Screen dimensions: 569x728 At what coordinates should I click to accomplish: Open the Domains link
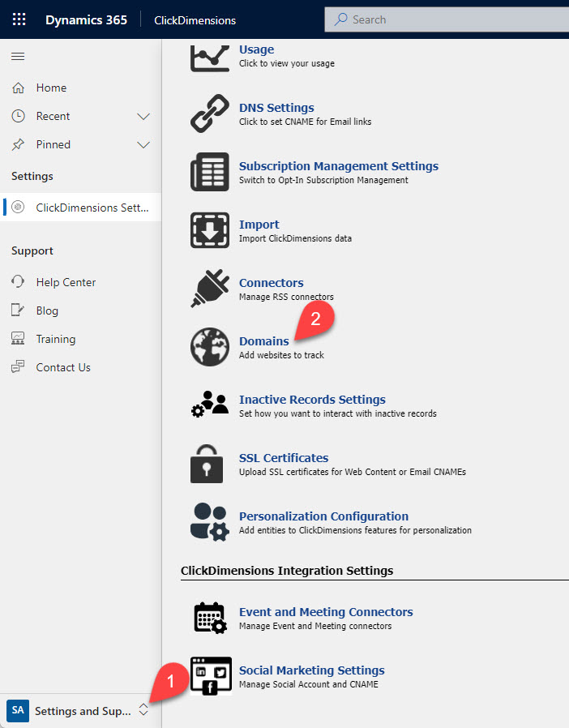coord(264,341)
